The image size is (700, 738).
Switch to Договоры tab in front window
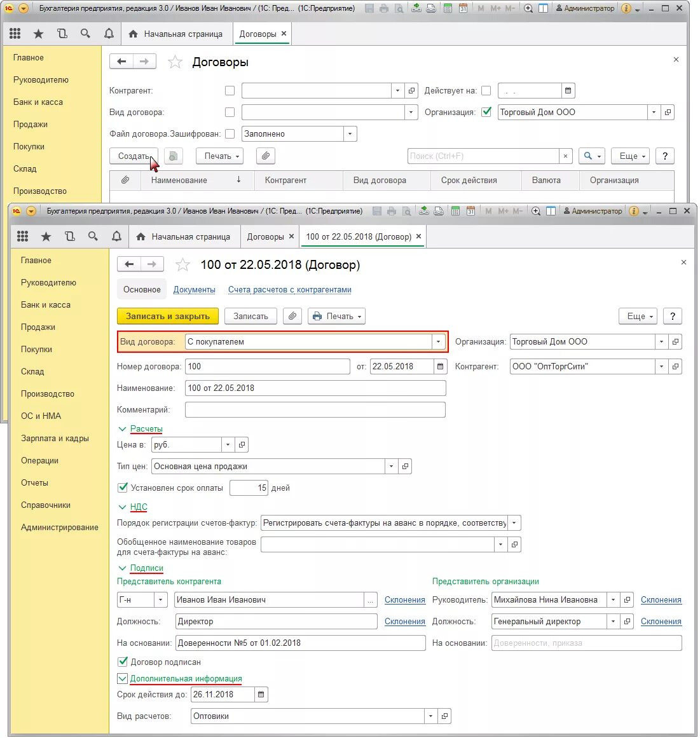point(265,236)
